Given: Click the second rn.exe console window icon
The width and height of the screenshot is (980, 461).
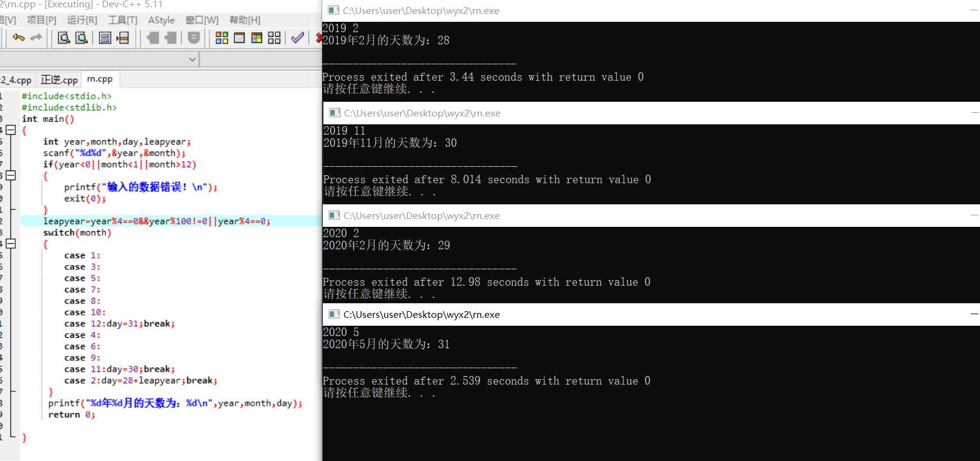Looking at the screenshot, I should tap(334, 113).
